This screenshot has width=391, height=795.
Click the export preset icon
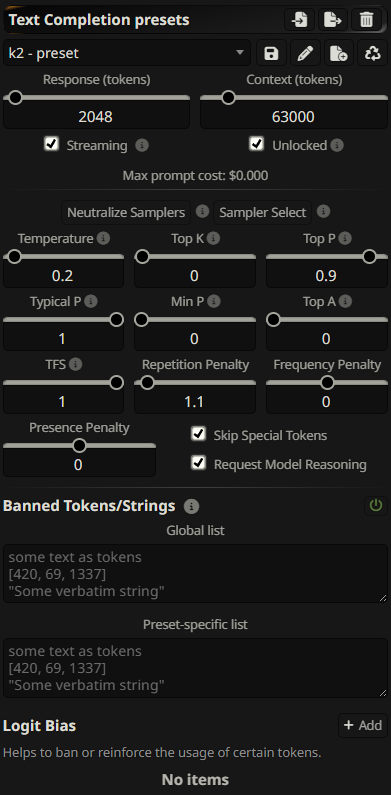tap(333, 20)
